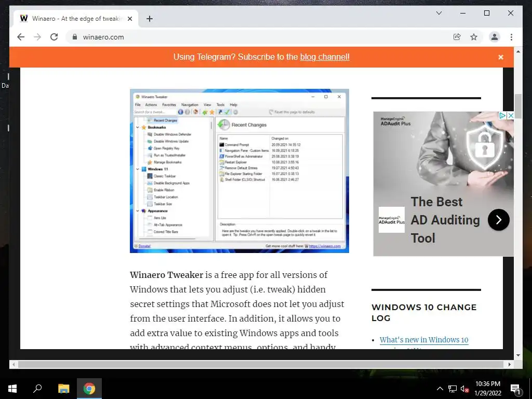Click the browser forward arrow
532x399 pixels.
(37, 37)
